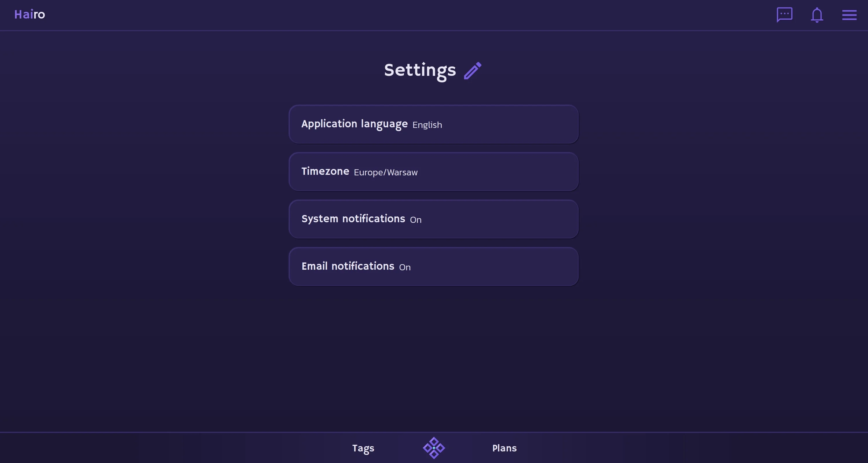868x463 pixels.
Task: Click the On value of Email notifications
Action: 405,268
